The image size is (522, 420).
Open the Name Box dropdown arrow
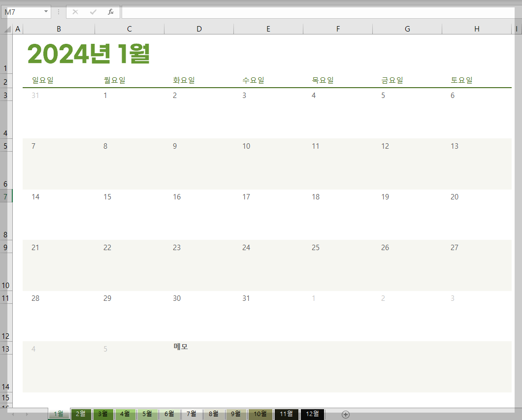[46, 12]
